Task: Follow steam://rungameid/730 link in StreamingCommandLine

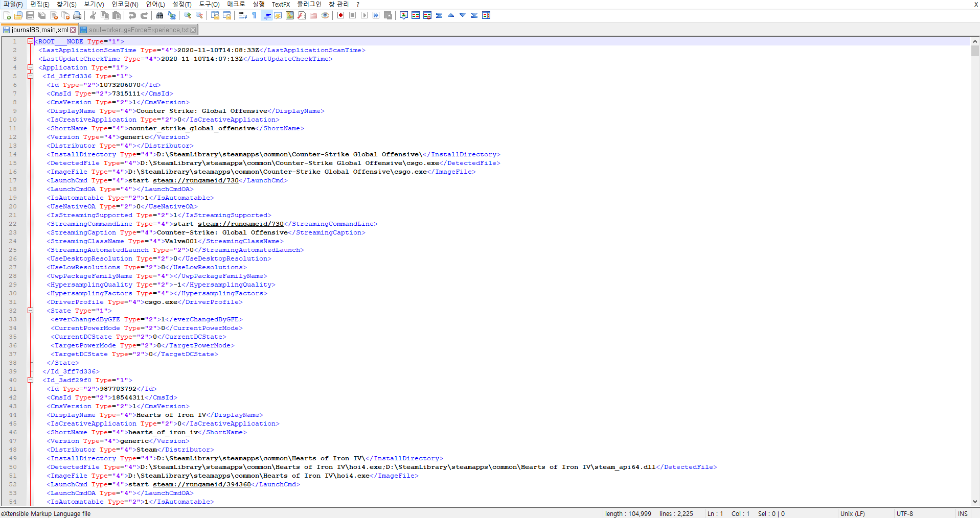Action: [241, 224]
